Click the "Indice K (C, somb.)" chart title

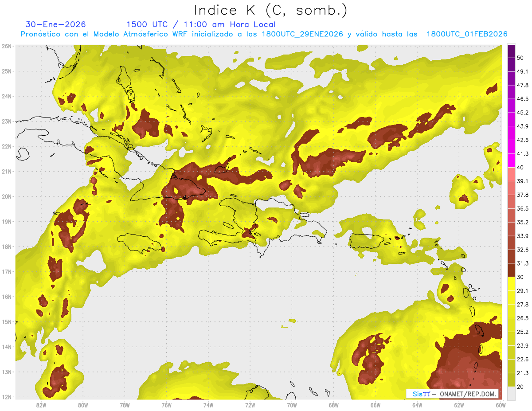(271, 10)
